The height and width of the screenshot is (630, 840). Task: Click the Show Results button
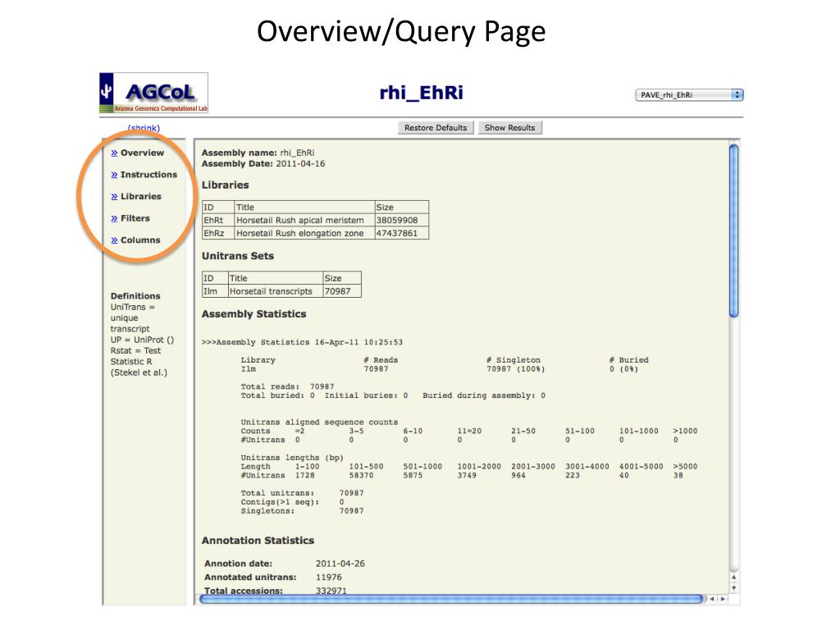tap(509, 127)
